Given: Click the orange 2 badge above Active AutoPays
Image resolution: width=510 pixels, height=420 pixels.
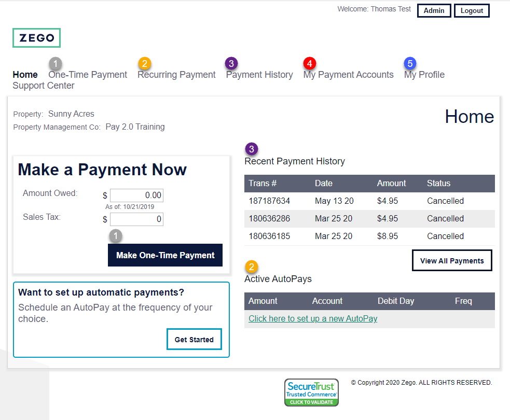Looking at the screenshot, I should click(252, 267).
